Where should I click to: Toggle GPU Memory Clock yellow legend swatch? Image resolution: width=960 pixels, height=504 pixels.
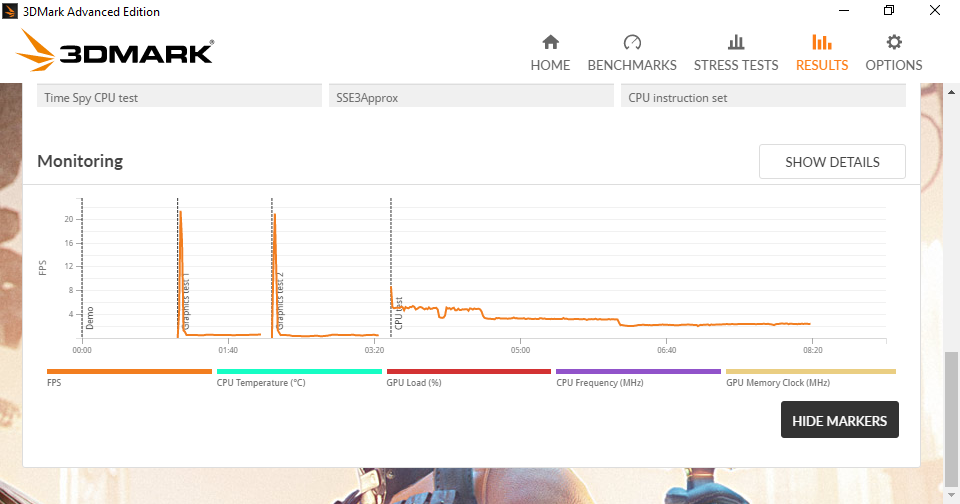coord(811,371)
